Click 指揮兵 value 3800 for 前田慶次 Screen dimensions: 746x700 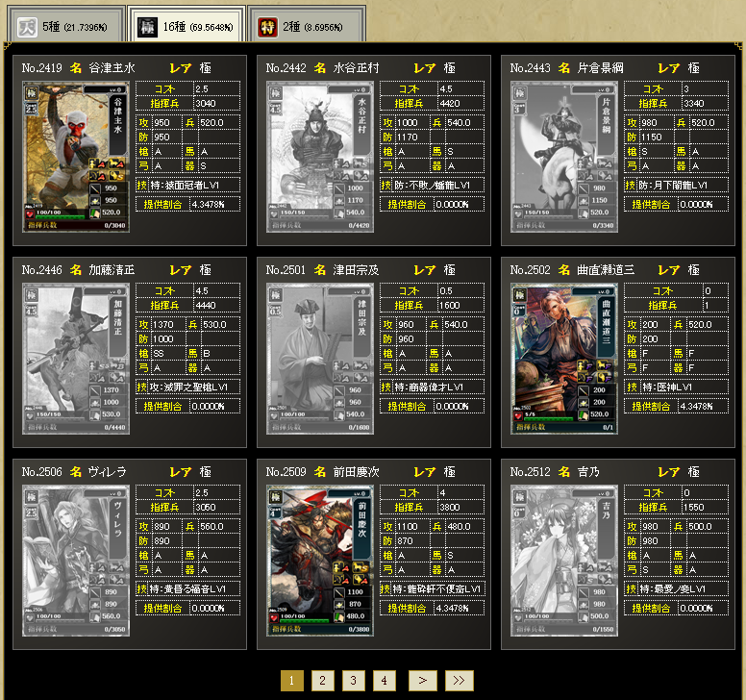[x=450, y=508]
